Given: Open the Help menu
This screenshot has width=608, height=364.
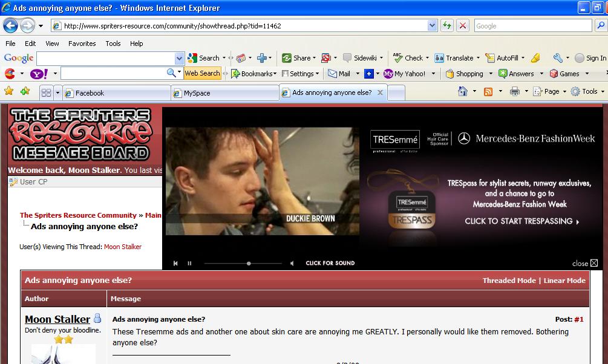Looking at the screenshot, I should (137, 44).
